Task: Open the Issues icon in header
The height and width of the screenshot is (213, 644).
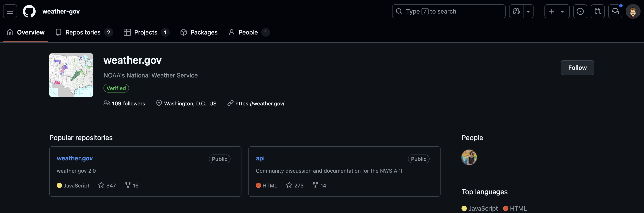Action: coord(580,11)
